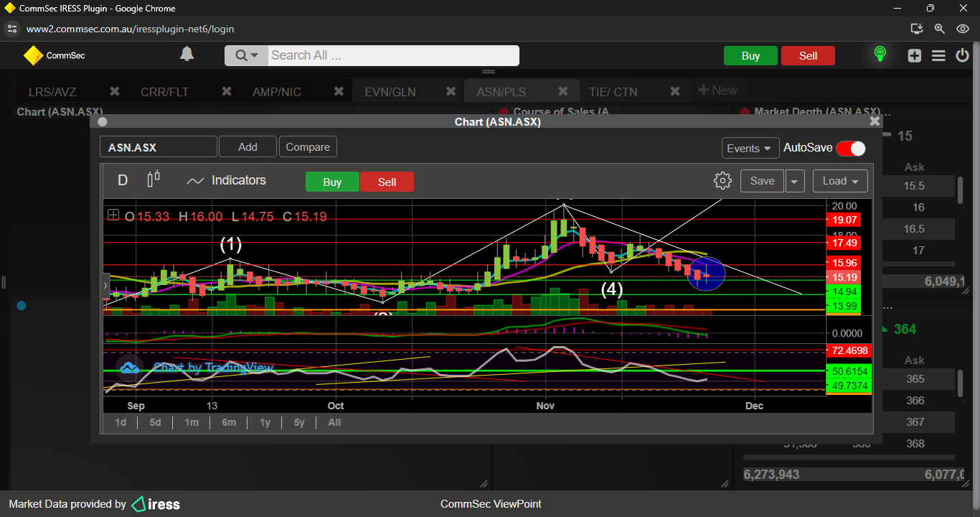Click the 50.6154 indicator value label
Viewport: 980px width, 517px height.
[x=849, y=371]
